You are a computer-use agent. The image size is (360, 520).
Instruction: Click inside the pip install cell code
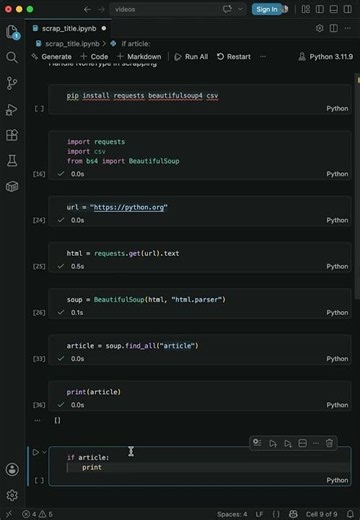[x=142, y=96]
